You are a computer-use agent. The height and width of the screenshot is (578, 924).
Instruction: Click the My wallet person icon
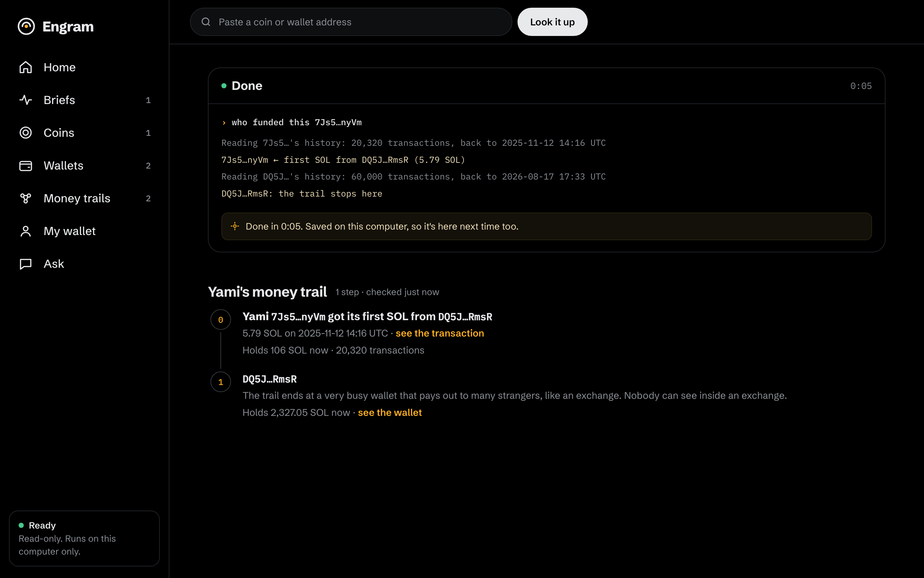[26, 231]
